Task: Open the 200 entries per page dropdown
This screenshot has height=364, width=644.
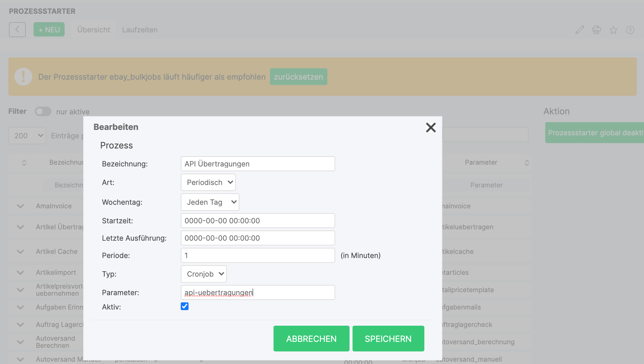Action: click(27, 136)
